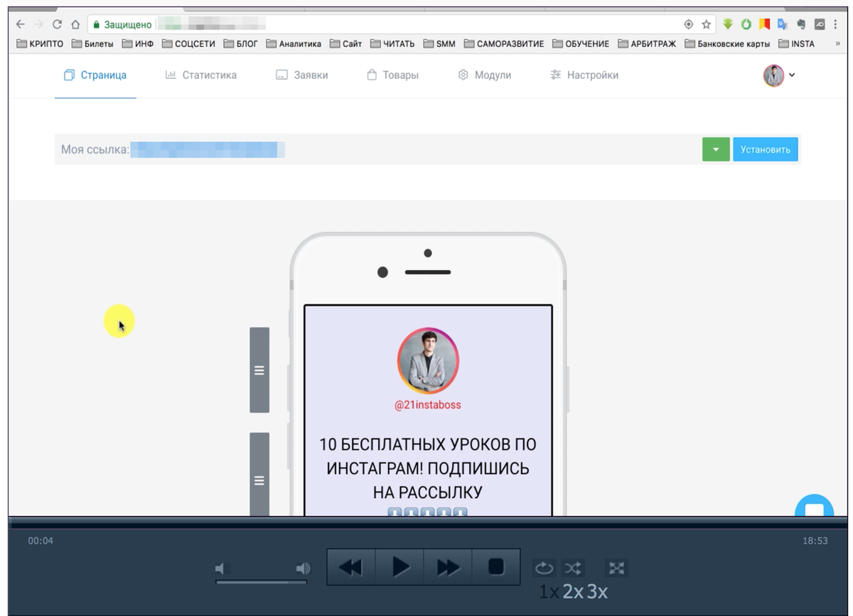Open the САМОРАЗВИТИЕ bookmarks folder
The height and width of the screenshot is (616, 853).
click(x=504, y=43)
